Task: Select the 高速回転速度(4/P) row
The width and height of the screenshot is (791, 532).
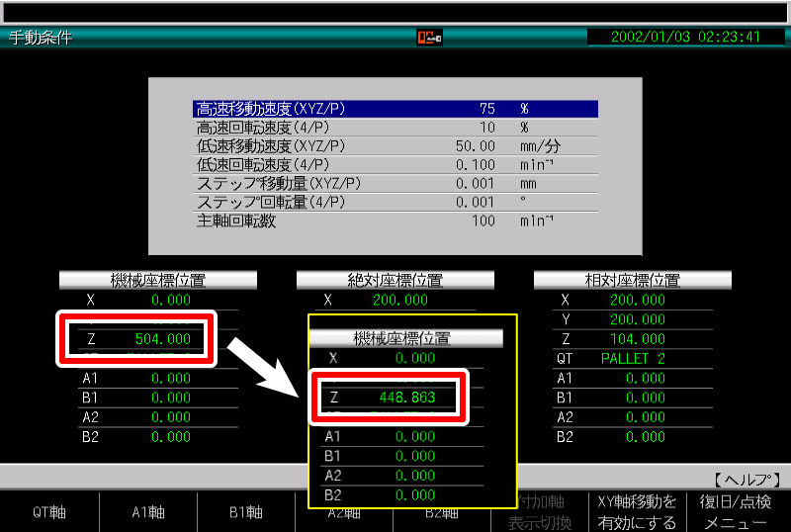Action: (x=395, y=128)
